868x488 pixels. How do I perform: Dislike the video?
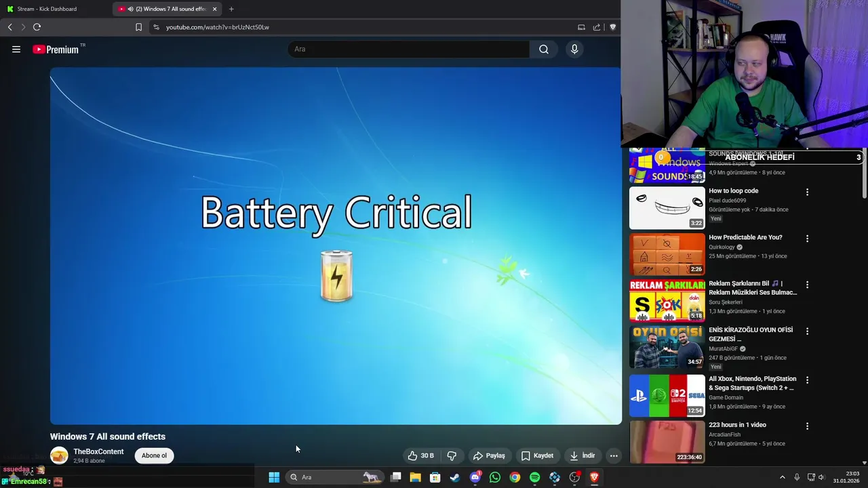(452, 455)
